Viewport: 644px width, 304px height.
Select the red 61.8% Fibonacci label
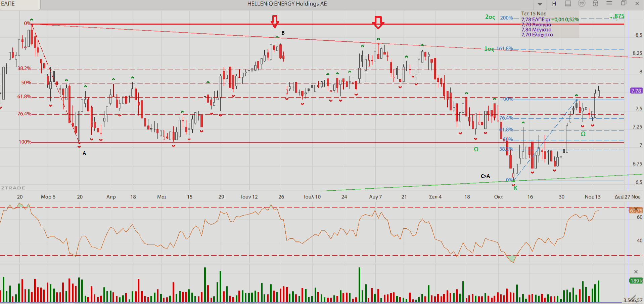click(24, 97)
